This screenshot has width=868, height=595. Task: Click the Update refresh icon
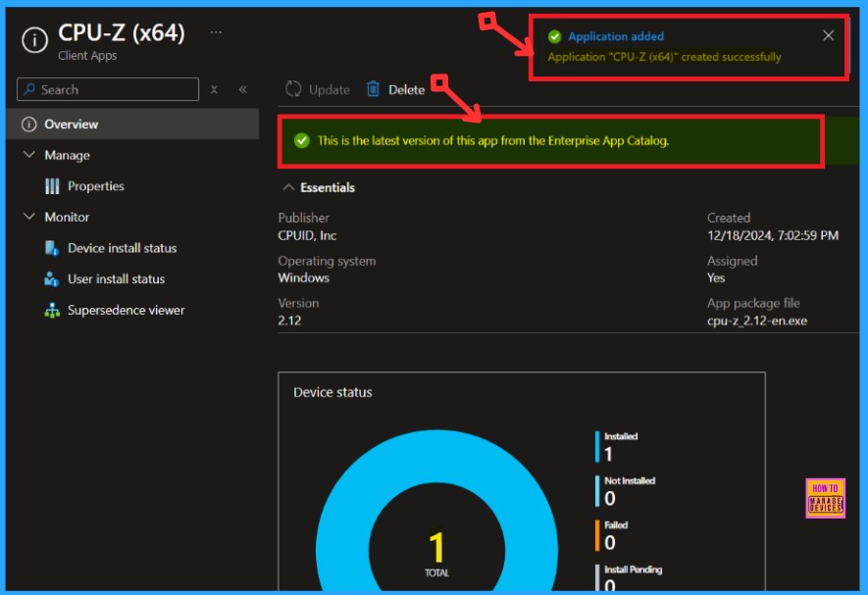coord(293,89)
